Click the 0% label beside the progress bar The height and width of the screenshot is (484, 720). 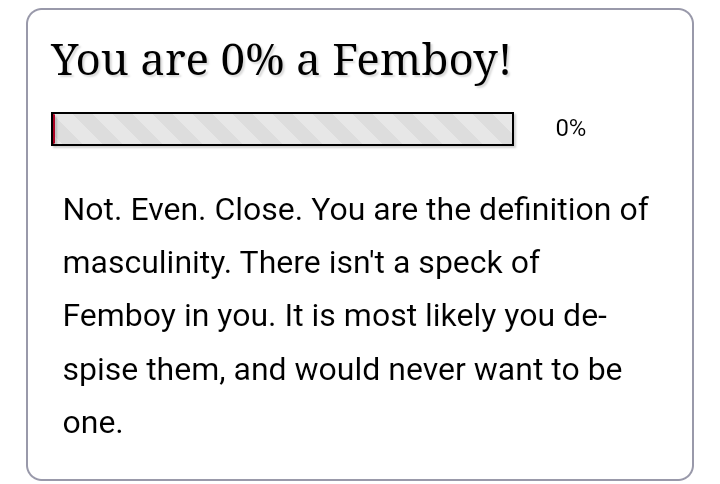(x=570, y=128)
